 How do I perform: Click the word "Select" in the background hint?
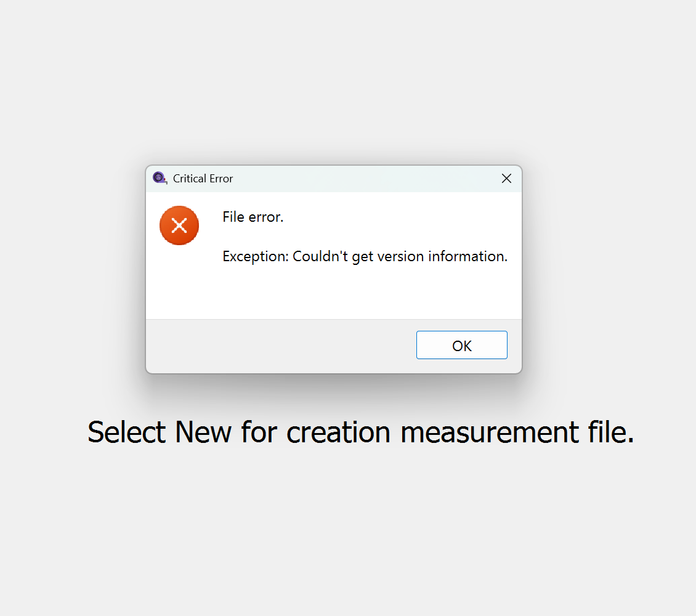127,432
